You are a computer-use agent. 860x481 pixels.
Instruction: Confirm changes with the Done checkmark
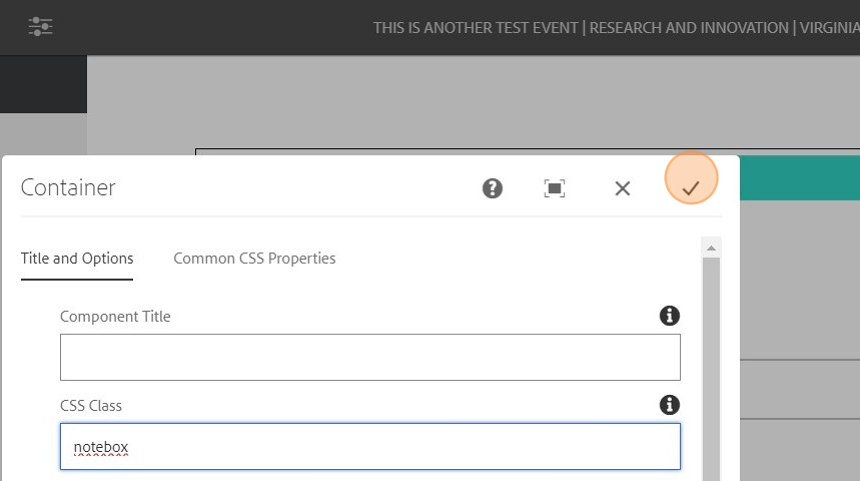691,187
